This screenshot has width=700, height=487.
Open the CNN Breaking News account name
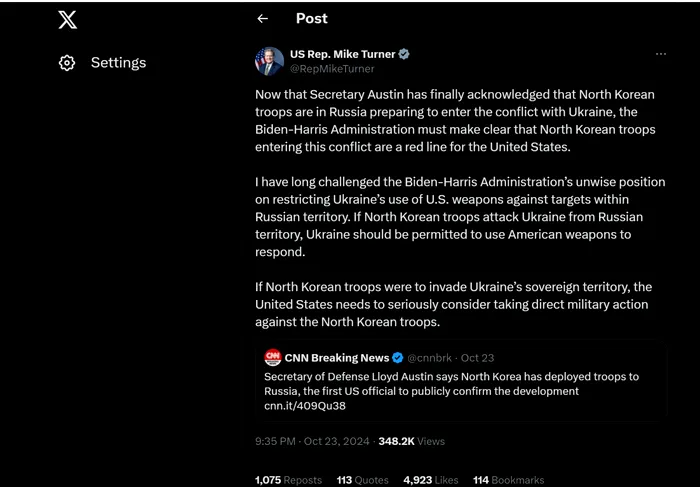pyautogui.click(x=337, y=358)
